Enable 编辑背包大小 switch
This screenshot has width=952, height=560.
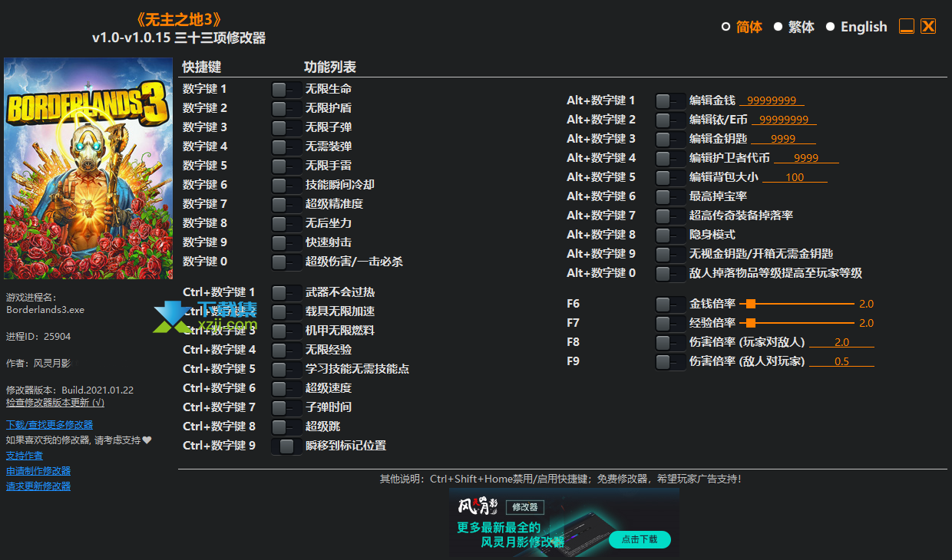point(670,177)
